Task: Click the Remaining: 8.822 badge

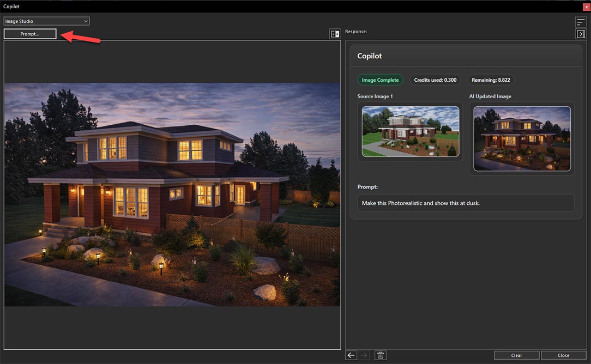Action: 491,80
